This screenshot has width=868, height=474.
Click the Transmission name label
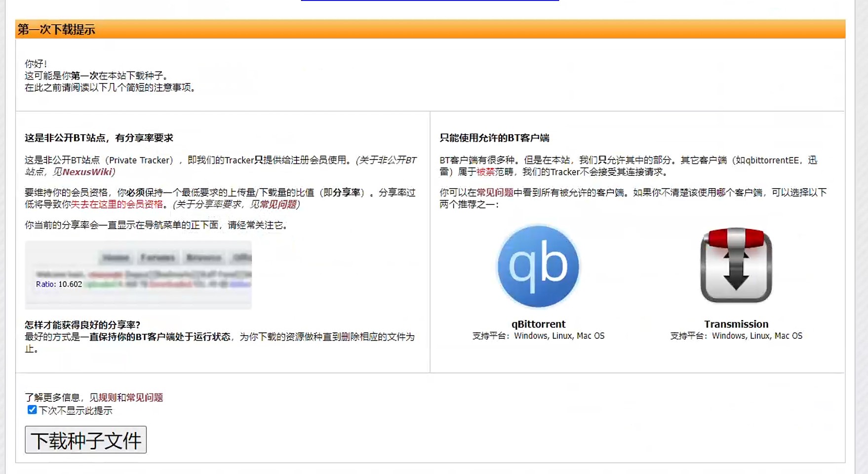tap(736, 324)
